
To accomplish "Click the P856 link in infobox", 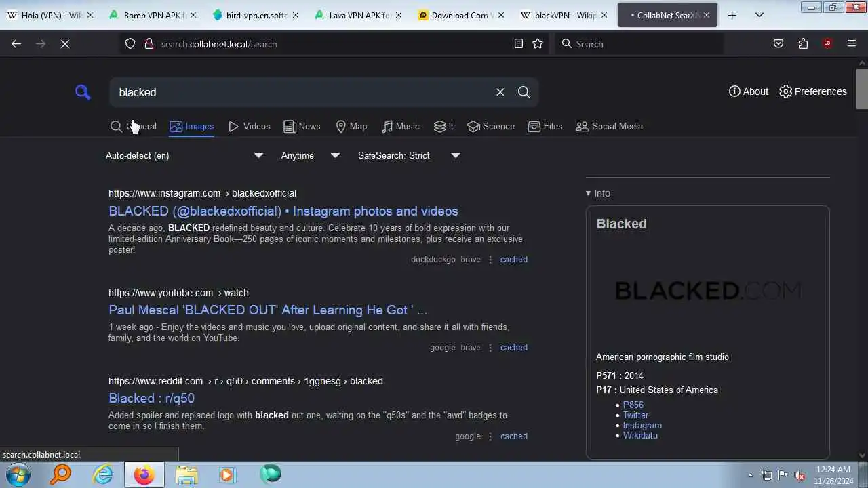I will [633, 405].
